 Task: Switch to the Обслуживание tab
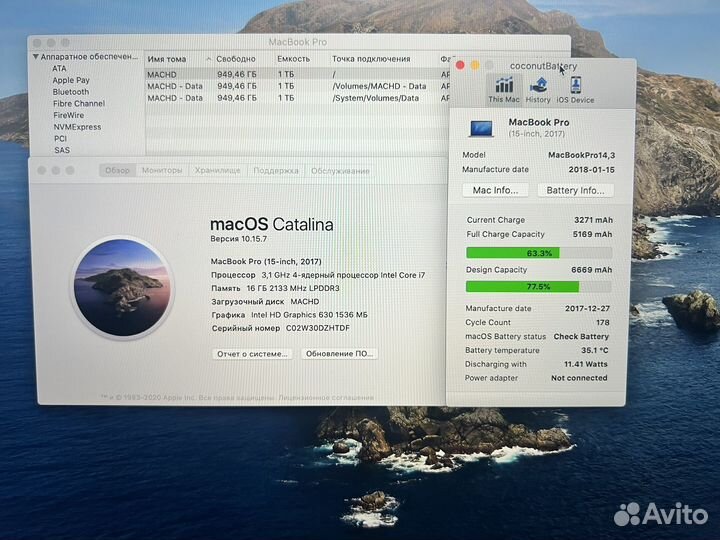(340, 171)
